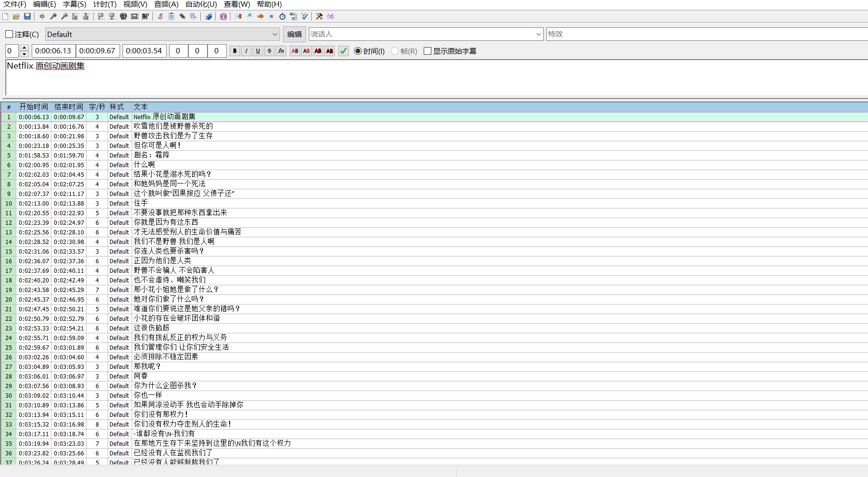Viewport: 868px width, 477px height.
Task: Open the Automation scripts icon
Action: click(x=208, y=16)
